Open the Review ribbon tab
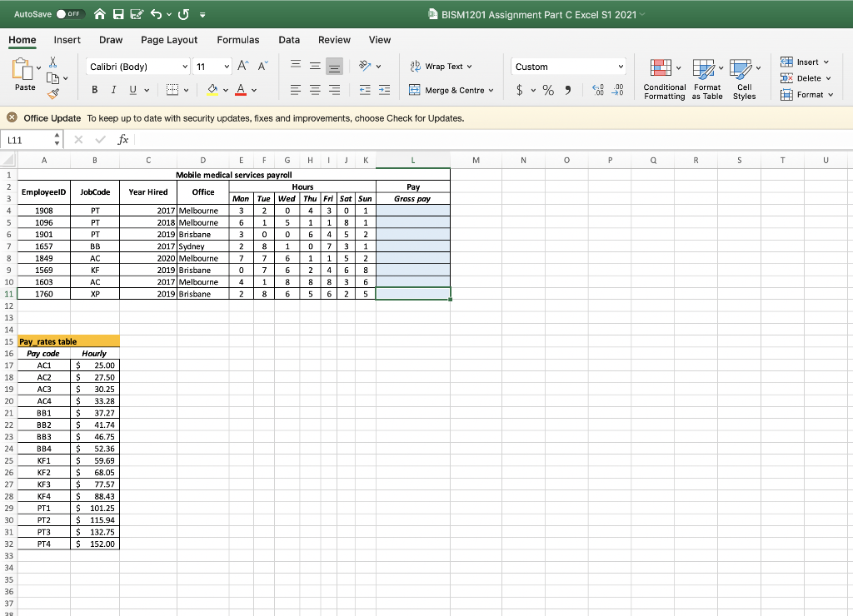Image resolution: width=853 pixels, height=616 pixels. pyautogui.click(x=334, y=39)
